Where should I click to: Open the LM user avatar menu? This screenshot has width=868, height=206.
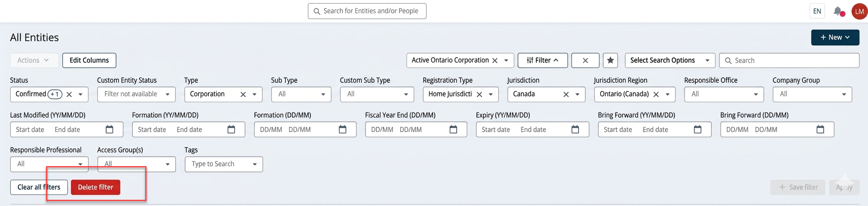[859, 11]
